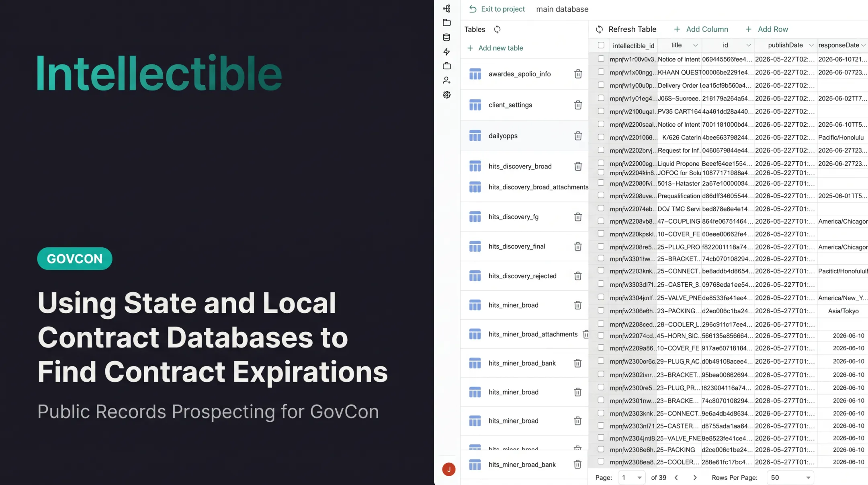The width and height of the screenshot is (868, 485).
Task: Check the 47-COUPLING row checkbox
Action: (x=601, y=221)
